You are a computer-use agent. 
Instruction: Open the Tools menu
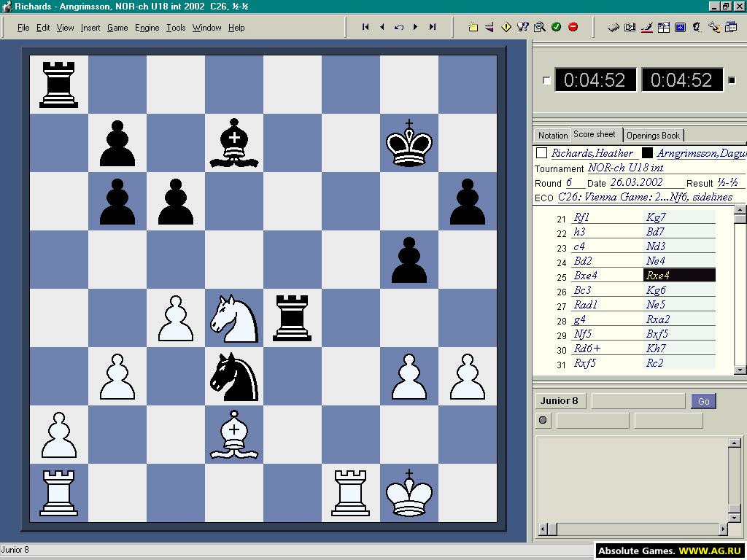click(176, 28)
